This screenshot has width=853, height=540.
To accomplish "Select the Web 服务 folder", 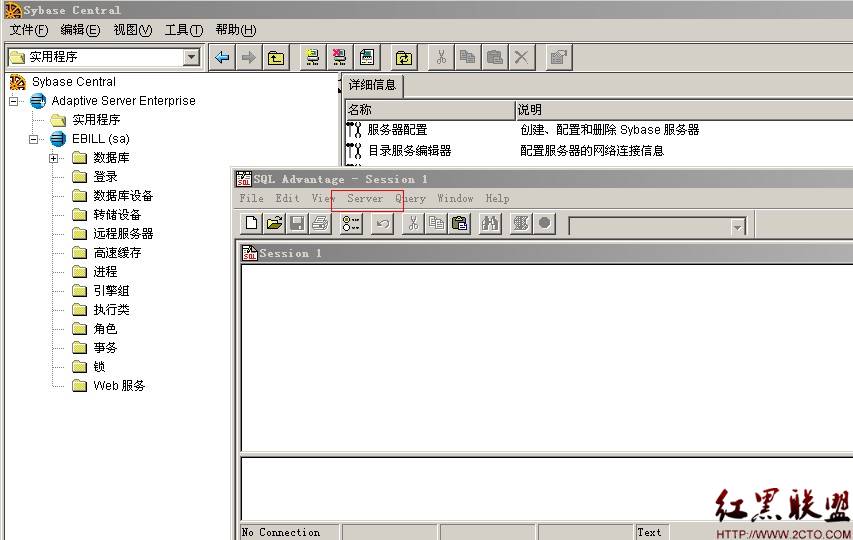I will 119,387.
